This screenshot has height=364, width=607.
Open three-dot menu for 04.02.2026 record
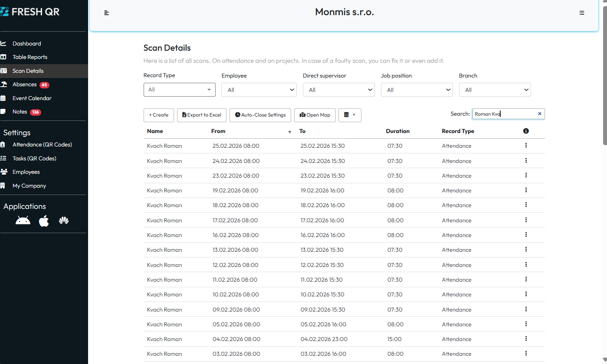(x=526, y=339)
